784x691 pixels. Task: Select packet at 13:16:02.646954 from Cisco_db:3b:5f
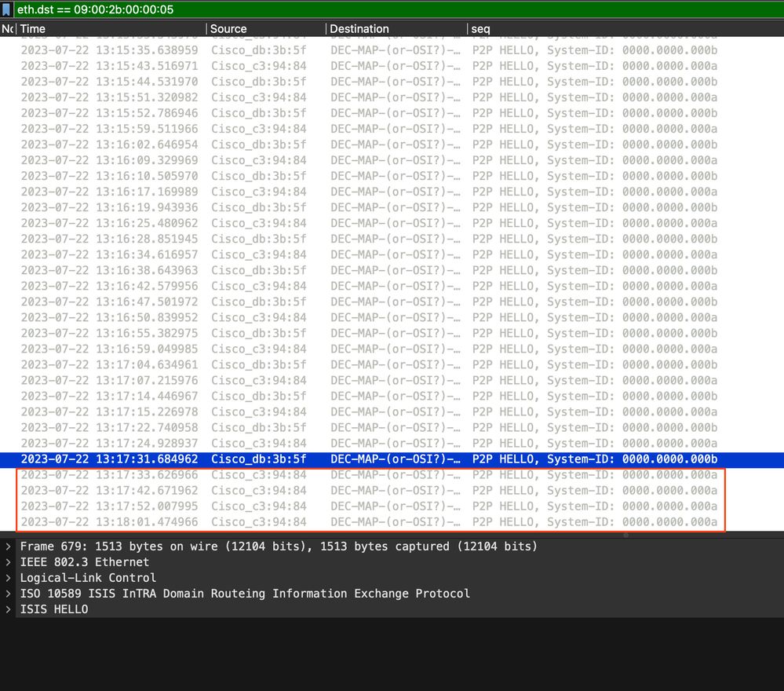pyautogui.click(x=392, y=144)
